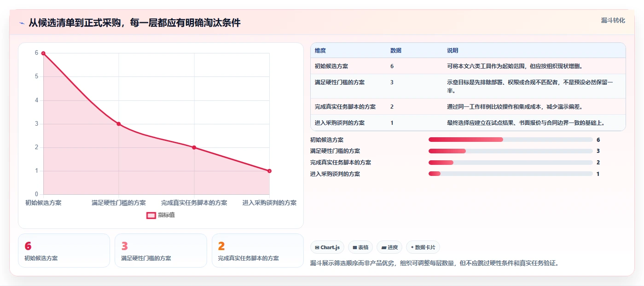Click x-axis label 进入采购谈判的方案 under chart
Image resolution: width=644 pixels, height=286 pixels.
(x=269, y=203)
